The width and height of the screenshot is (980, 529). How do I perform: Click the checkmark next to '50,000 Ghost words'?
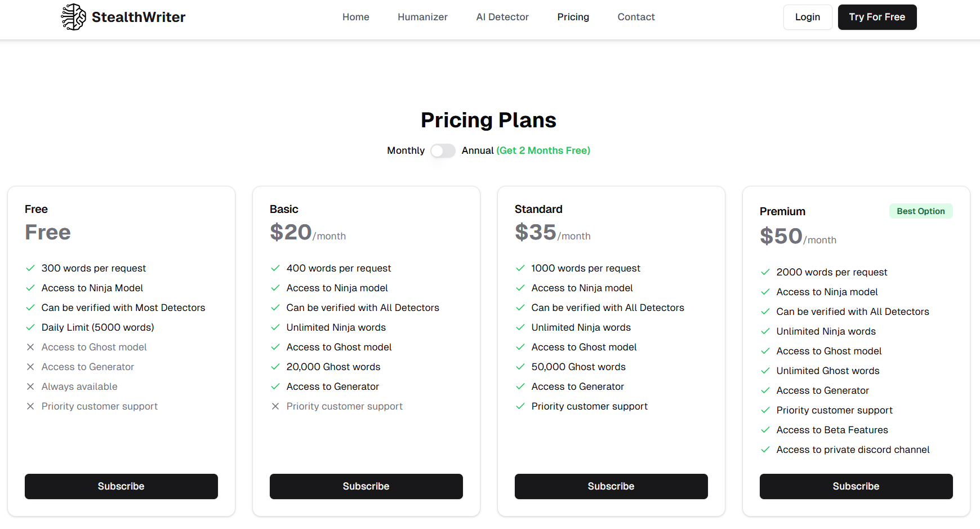(520, 367)
